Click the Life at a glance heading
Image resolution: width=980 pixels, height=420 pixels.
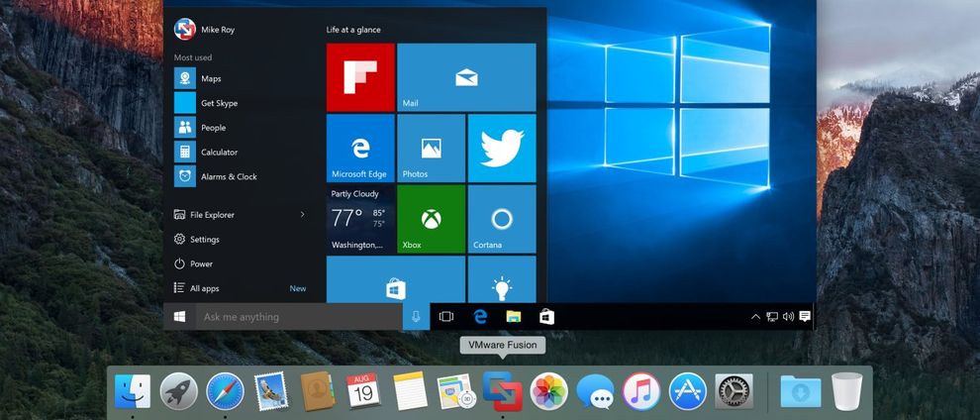point(353,30)
